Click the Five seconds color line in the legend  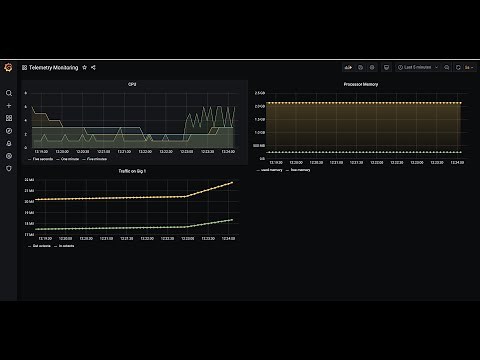pos(30,159)
